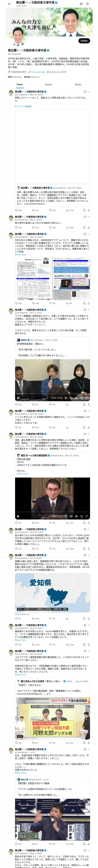98x868 pixels.
Task: Open the 80.9K Followers list
Action: click(x=32, y=77)
